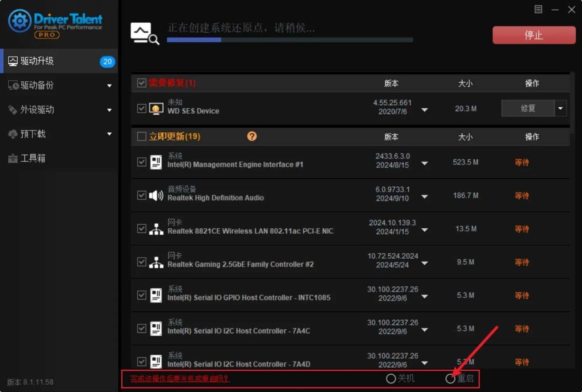Screen dimensions: 582x392
Task: Click the Realtek Gaming 2.5GbE network icon
Action: 156,262
